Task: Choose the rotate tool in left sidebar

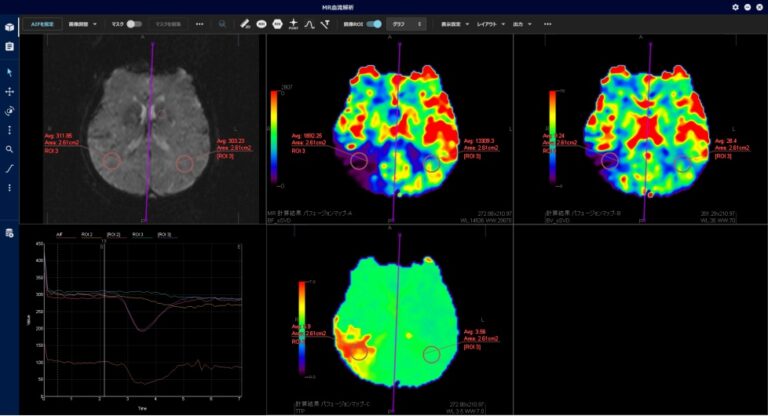Action: point(9,111)
